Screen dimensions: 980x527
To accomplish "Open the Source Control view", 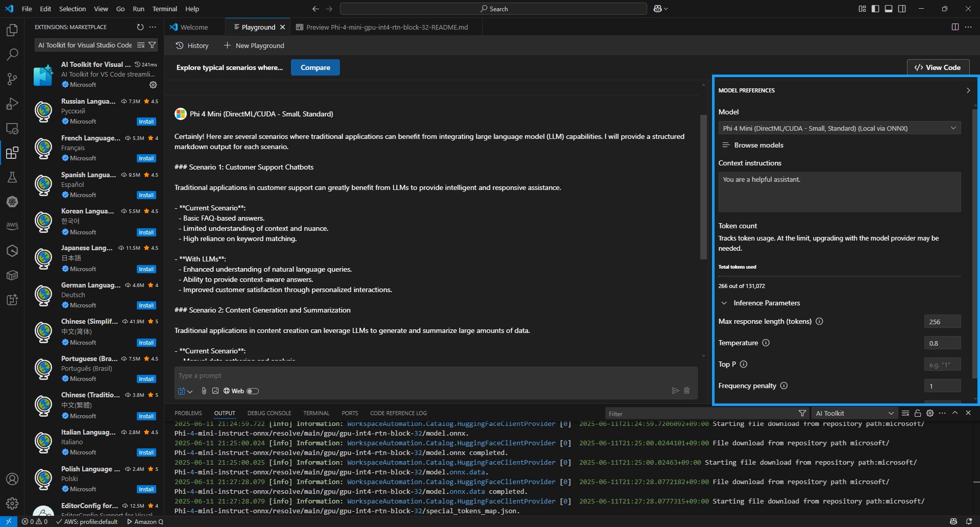I will (x=12, y=79).
